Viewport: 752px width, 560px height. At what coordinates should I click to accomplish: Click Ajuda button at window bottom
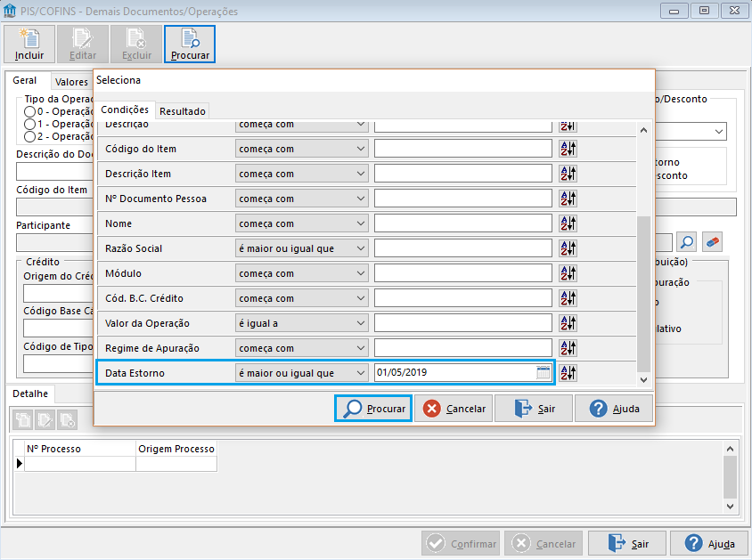[710, 544]
